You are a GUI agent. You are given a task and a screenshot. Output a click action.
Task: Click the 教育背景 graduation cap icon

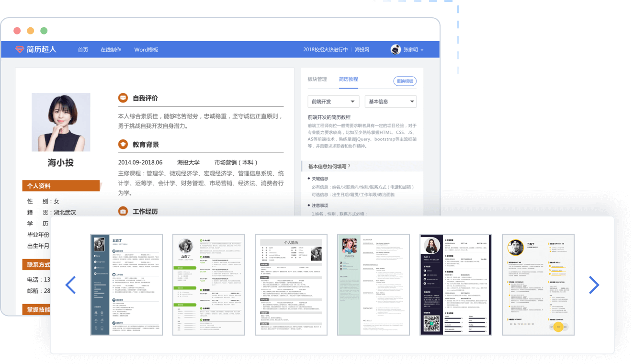[x=123, y=144]
